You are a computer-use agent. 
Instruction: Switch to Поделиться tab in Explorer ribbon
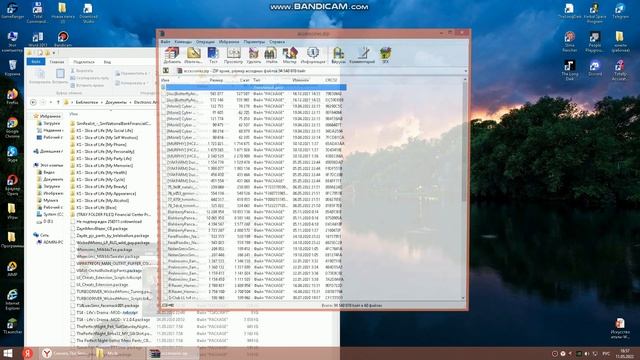tap(84, 62)
